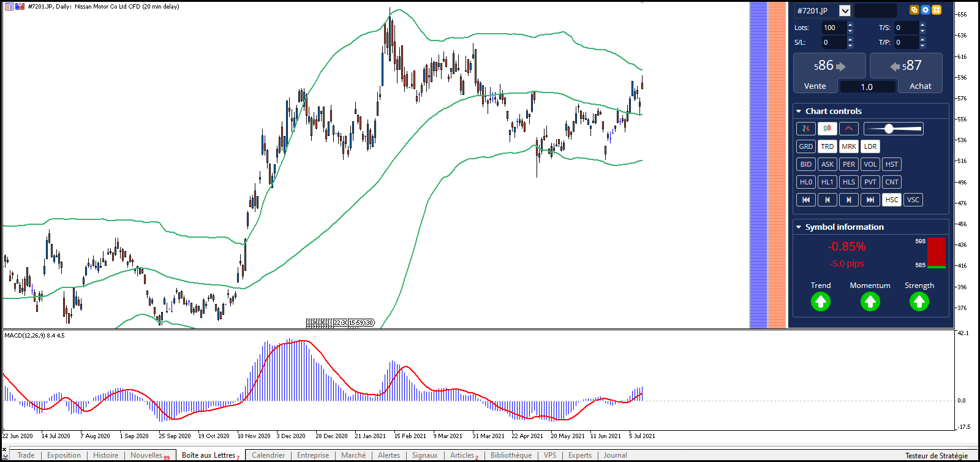Viewport: 980px width, 462px height.
Task: Toggle the TRD trade levels button
Action: click(827, 146)
